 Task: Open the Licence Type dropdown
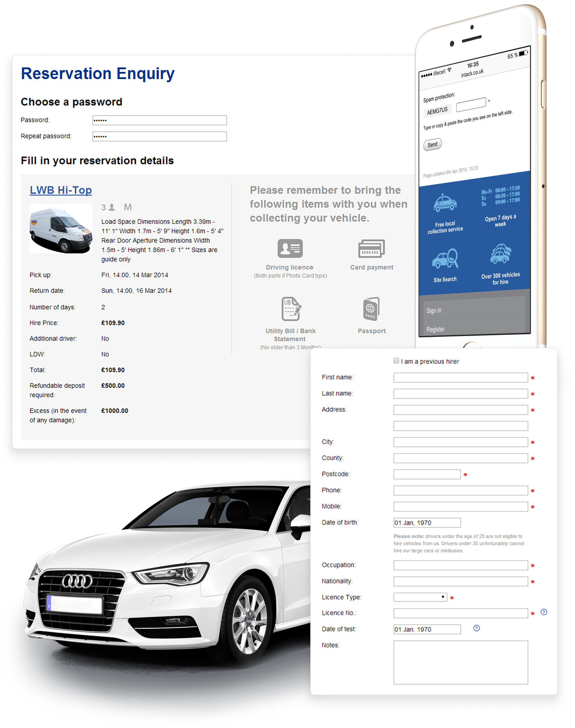pos(420,597)
